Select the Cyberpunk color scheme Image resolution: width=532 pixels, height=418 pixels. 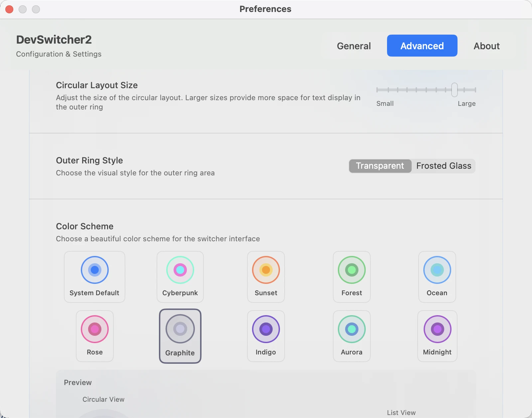[x=180, y=277]
